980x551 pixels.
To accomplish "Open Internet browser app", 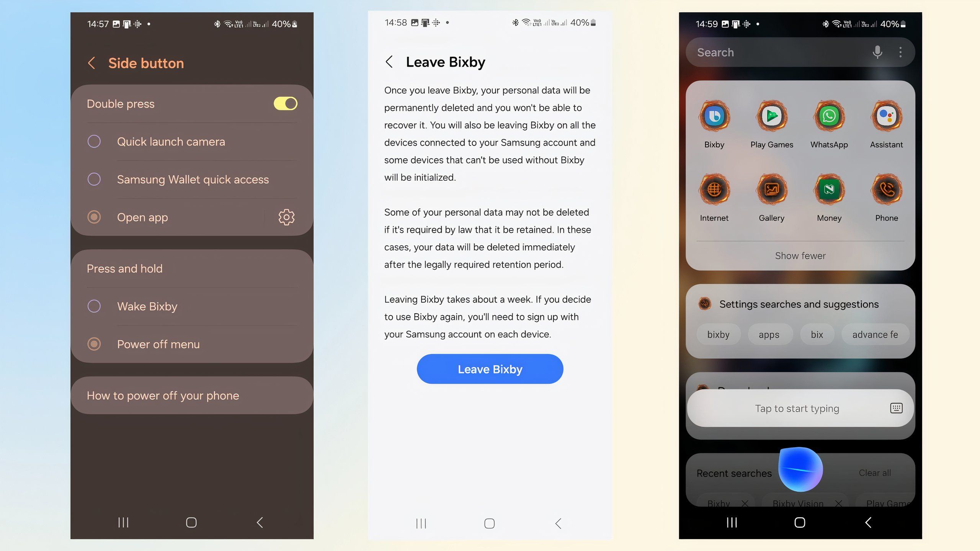I will (714, 189).
